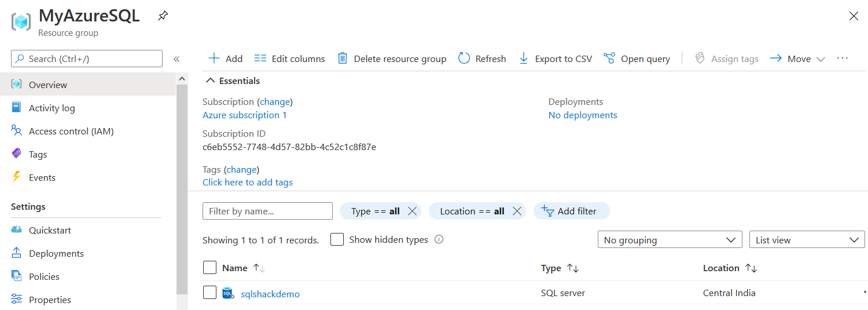
Task: Open the List view dropdown
Action: (x=806, y=240)
